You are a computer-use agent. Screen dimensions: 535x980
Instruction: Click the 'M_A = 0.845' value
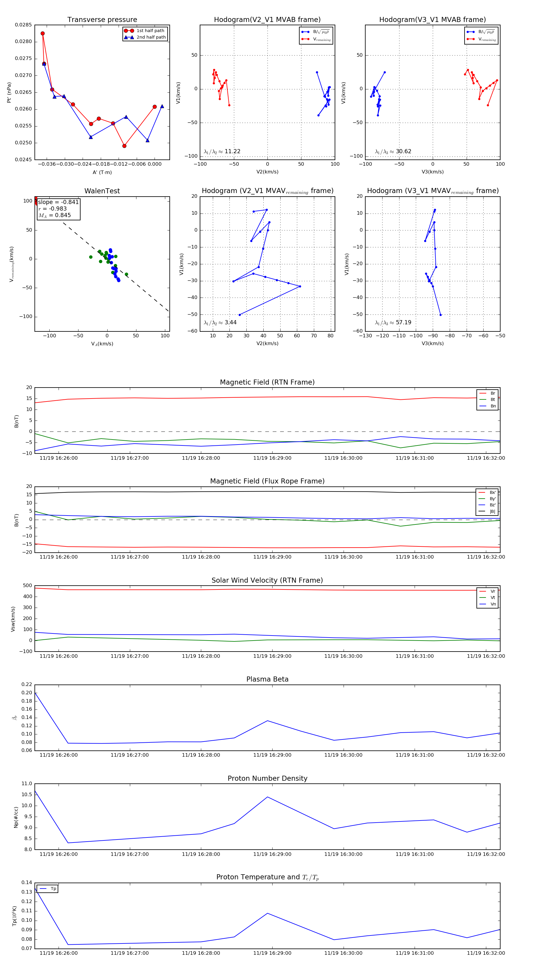tap(54, 215)
